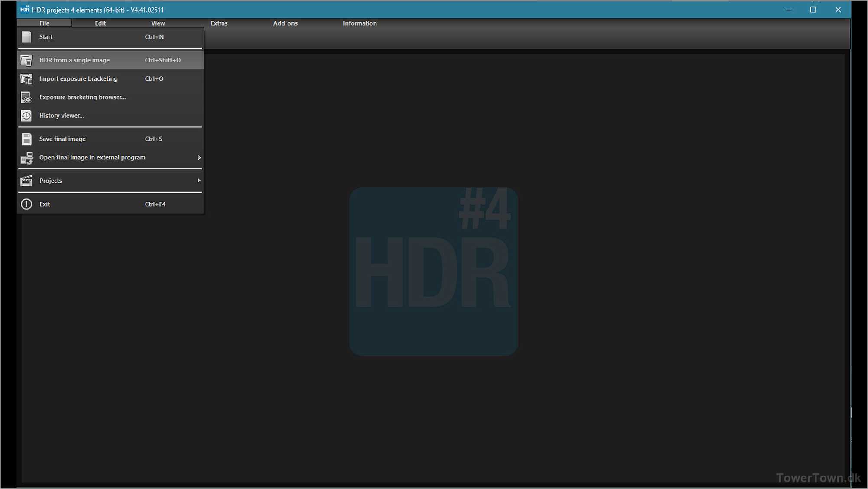This screenshot has height=489, width=868.
Task: Expand the Projects submenu arrow
Action: 199,181
